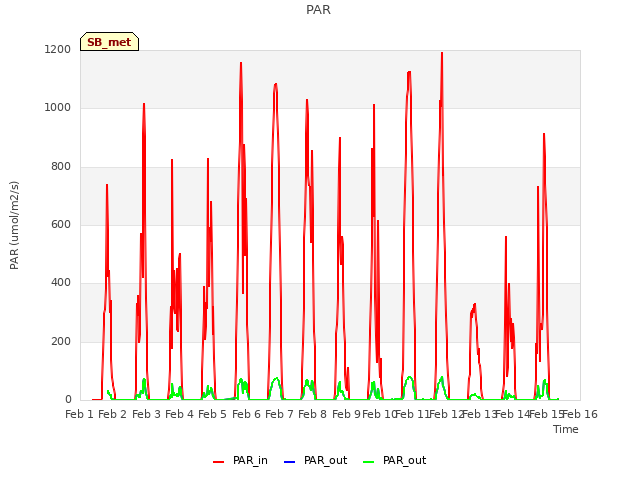Screen dimensions: 640x480
Task: Click the Feb 13 low PAR_in peak
Action: click(x=474, y=304)
